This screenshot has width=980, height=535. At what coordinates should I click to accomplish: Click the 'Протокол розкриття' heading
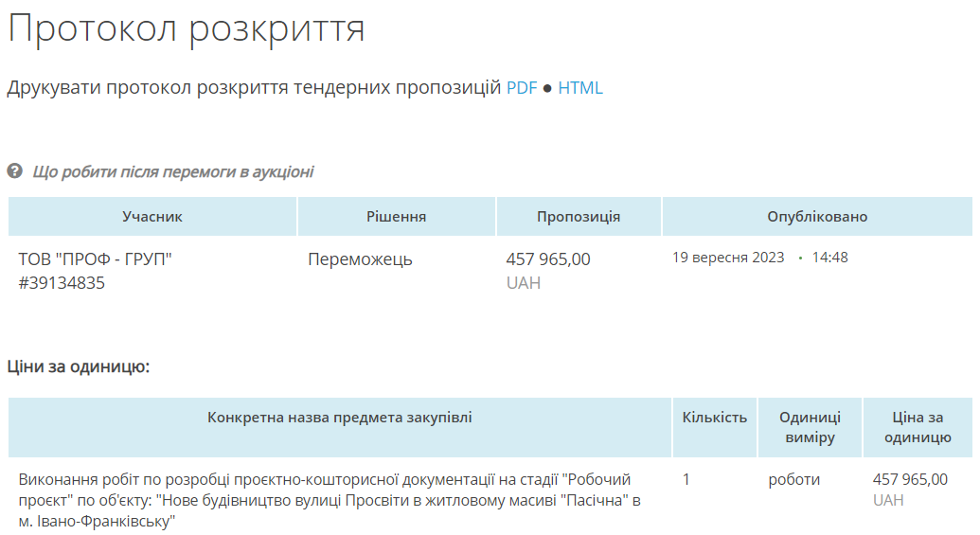pyautogui.click(x=187, y=29)
